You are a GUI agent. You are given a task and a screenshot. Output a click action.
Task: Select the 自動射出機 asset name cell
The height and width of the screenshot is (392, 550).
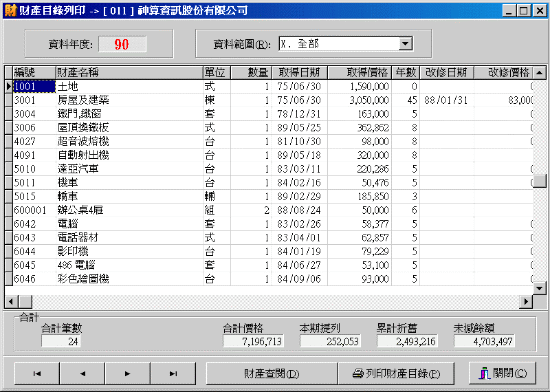129,155
